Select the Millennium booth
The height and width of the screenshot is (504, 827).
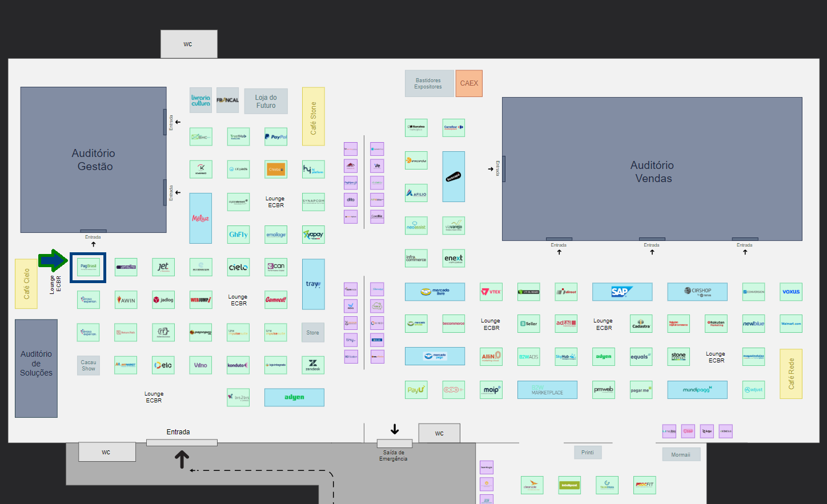coord(200,267)
